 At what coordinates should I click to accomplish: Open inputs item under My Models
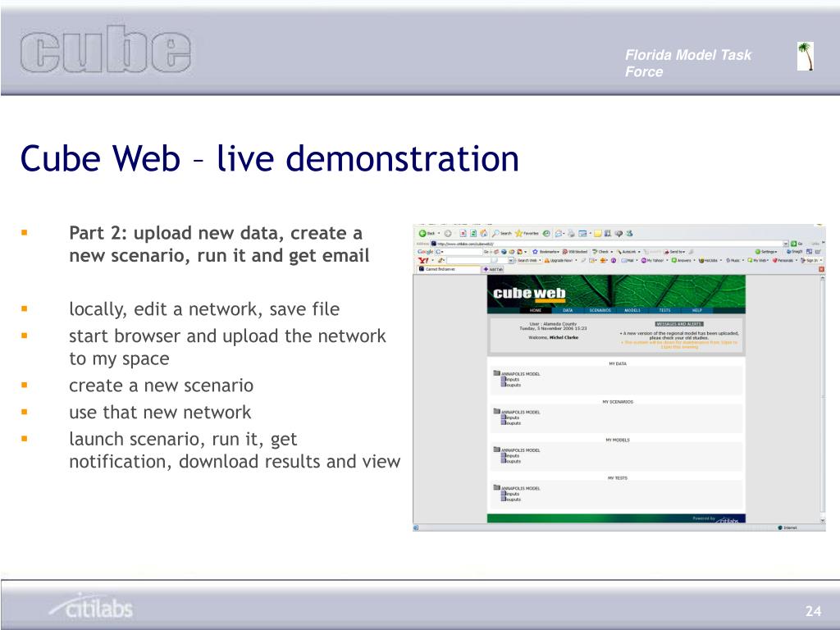click(x=510, y=455)
